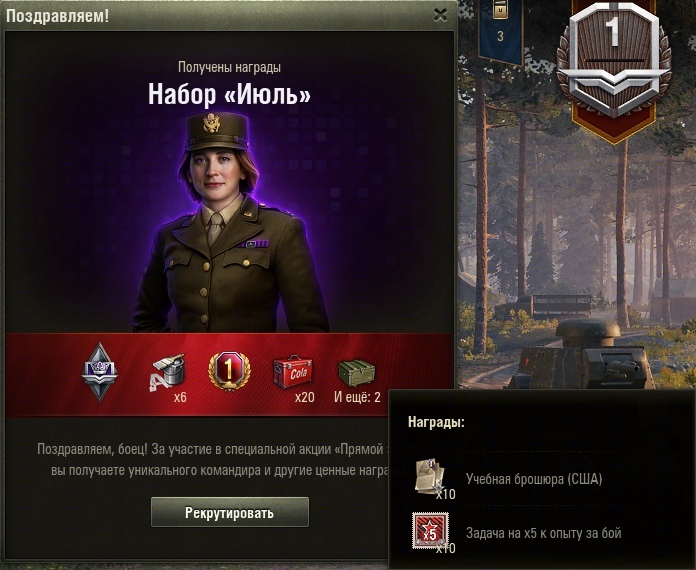Close the Поздравляем! dialog
This screenshot has height=570, width=696.
(440, 15)
